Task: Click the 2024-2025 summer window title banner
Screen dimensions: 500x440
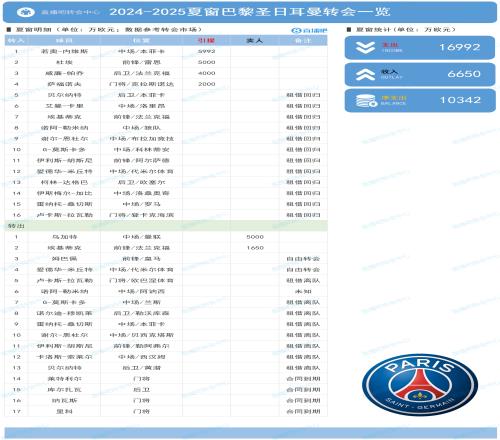Action: click(250, 12)
